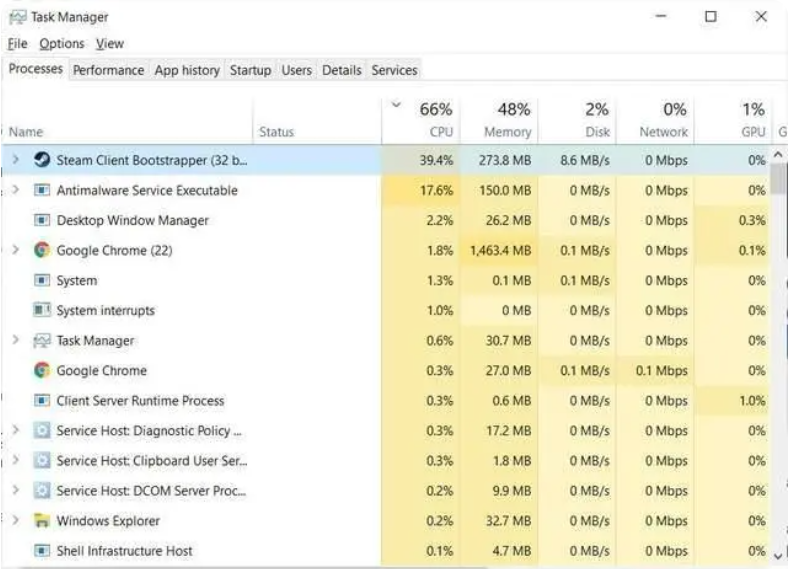Open the File menu

point(17,44)
